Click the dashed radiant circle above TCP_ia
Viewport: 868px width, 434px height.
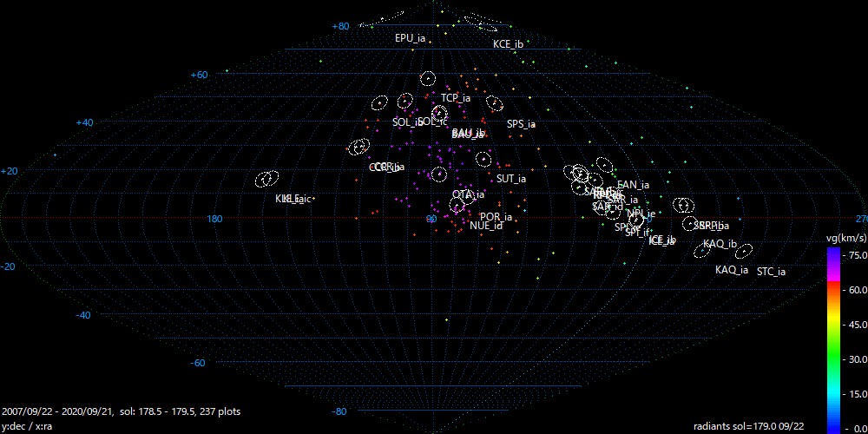point(427,79)
